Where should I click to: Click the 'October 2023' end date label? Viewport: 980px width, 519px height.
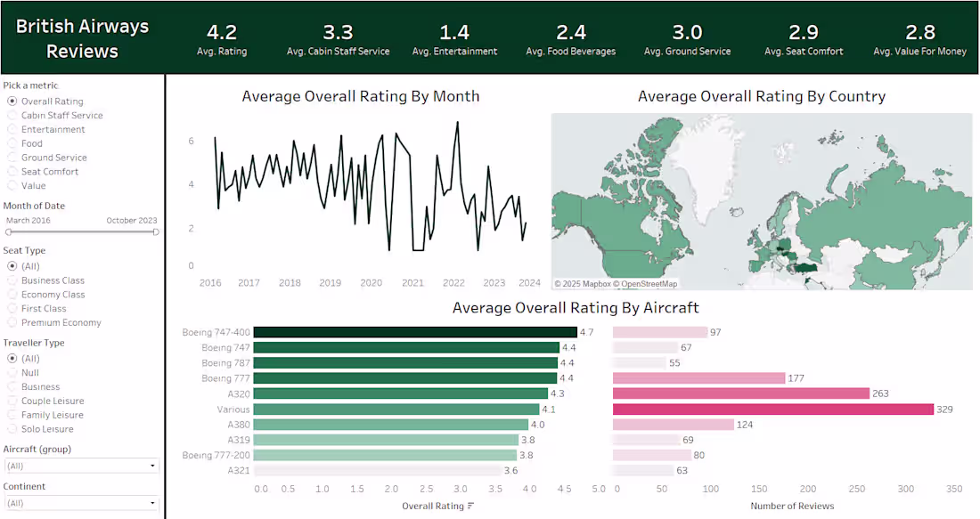[132, 221]
